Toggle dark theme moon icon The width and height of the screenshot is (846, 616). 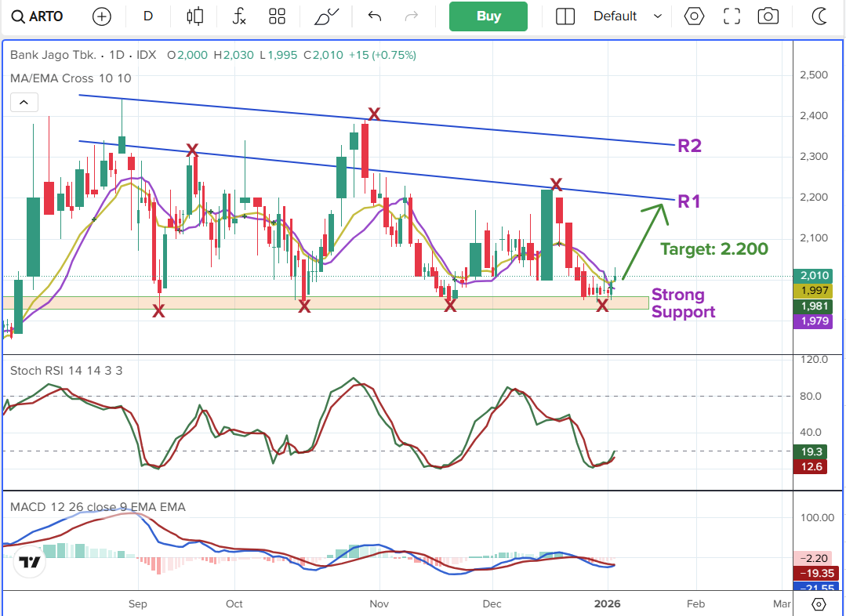(x=820, y=16)
